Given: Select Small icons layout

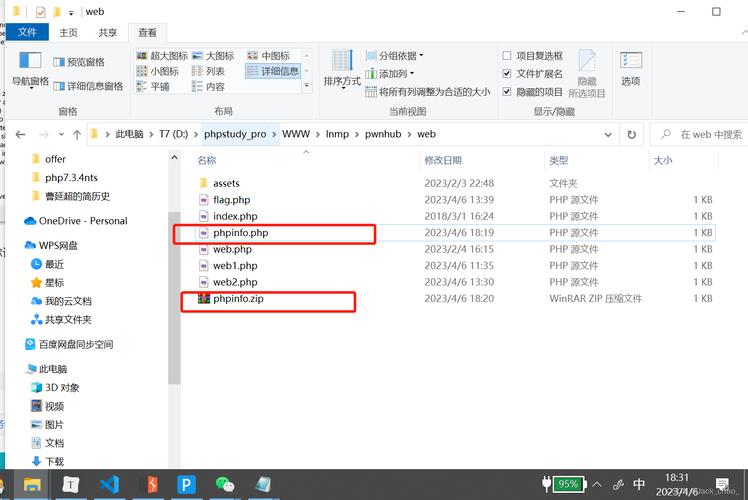Looking at the screenshot, I should pos(157,71).
